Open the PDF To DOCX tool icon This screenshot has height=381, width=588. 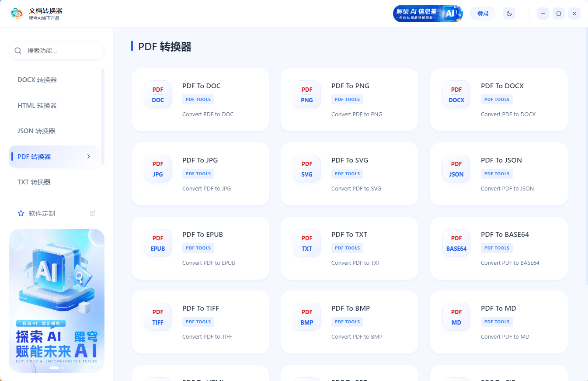pyautogui.click(x=456, y=94)
